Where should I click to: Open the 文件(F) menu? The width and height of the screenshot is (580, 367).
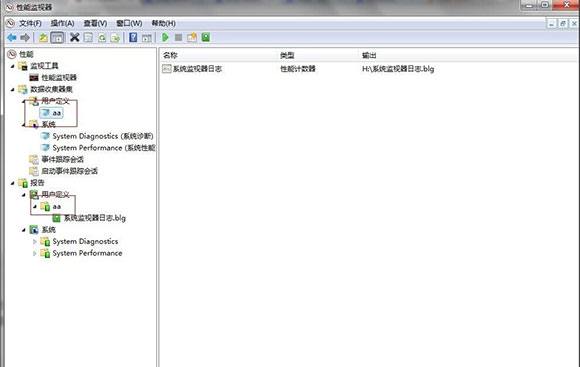tap(30, 23)
